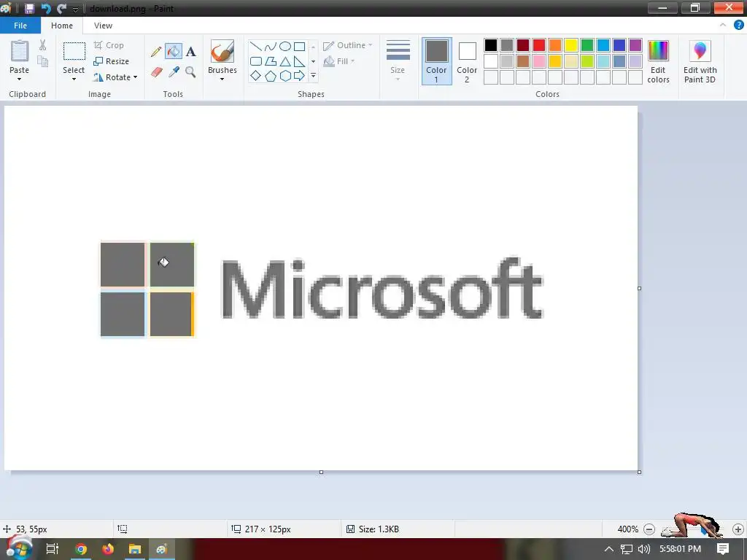Click the zoom in plus button

(x=738, y=529)
